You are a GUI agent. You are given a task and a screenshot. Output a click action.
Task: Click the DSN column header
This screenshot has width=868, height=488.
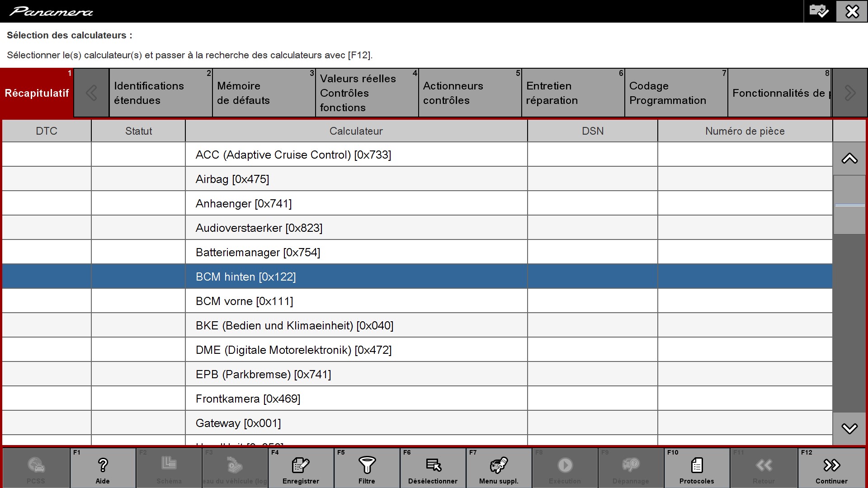pos(593,131)
